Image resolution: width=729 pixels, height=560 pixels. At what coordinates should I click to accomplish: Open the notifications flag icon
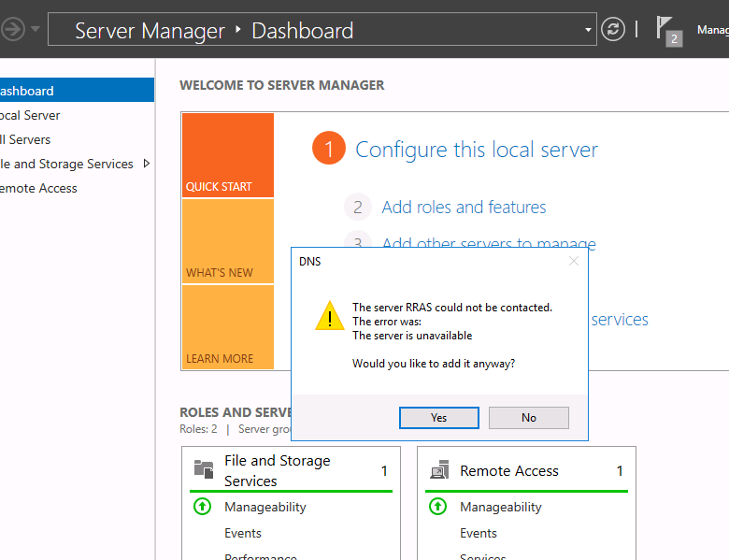665,28
